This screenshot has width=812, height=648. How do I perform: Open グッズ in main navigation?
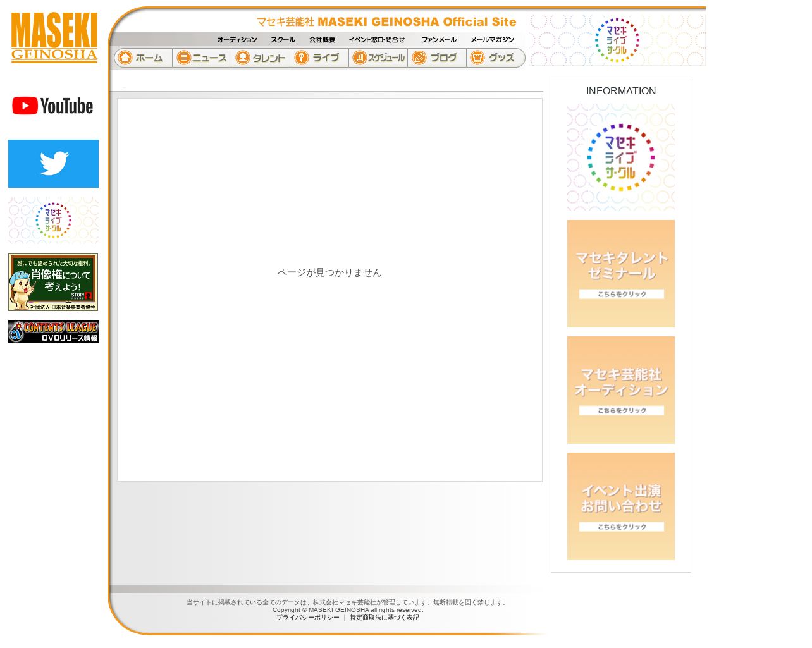coord(496,58)
